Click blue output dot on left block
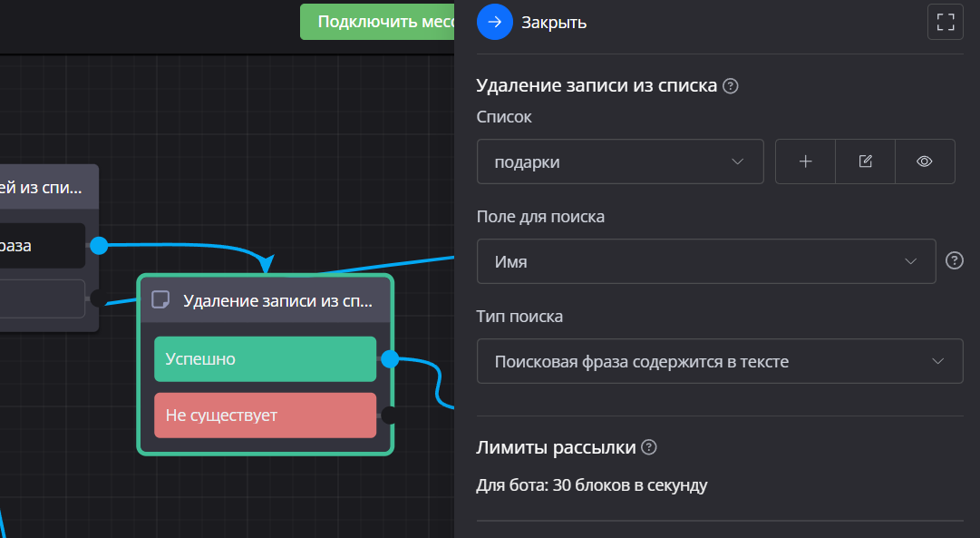This screenshot has height=538, width=980. (x=99, y=245)
